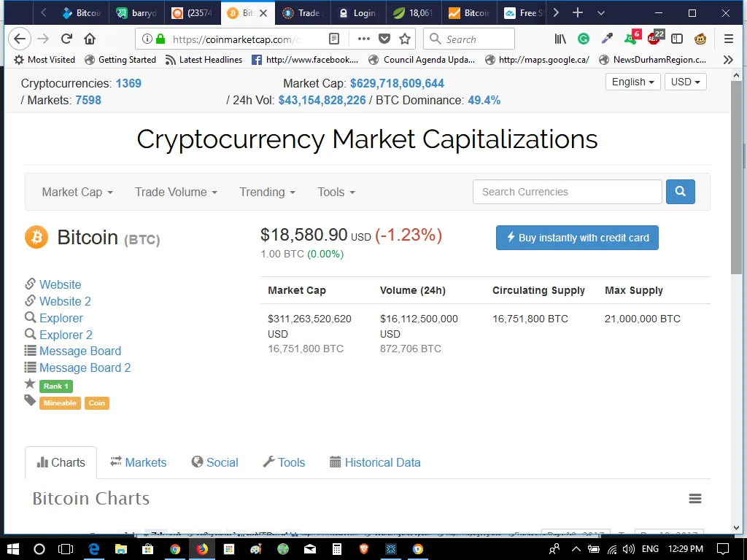
Task: Open the Latest Headlines bookmark feed
Action: point(204,60)
